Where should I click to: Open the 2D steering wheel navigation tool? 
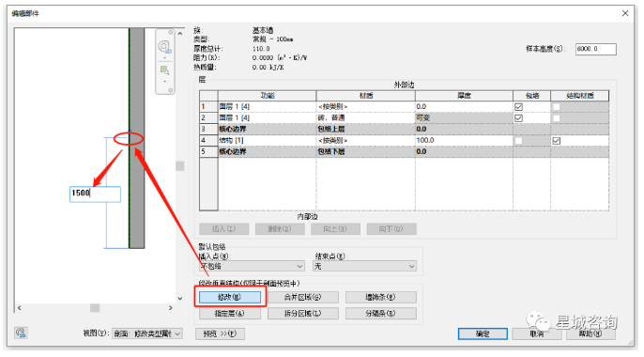click(x=164, y=47)
